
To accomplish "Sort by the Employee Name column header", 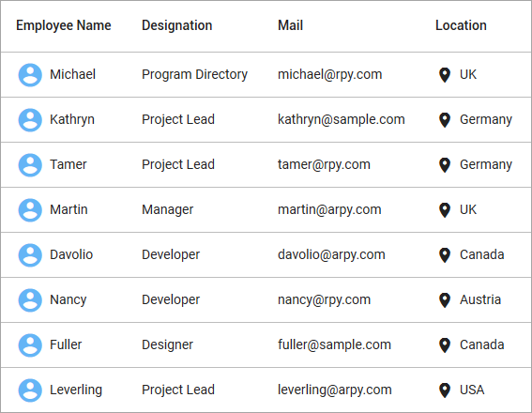I will tap(64, 25).
